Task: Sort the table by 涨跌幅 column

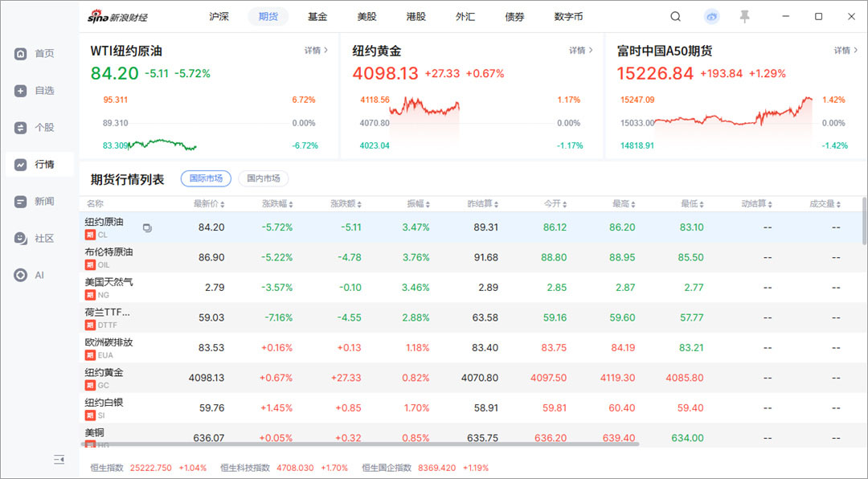Action: (277, 204)
